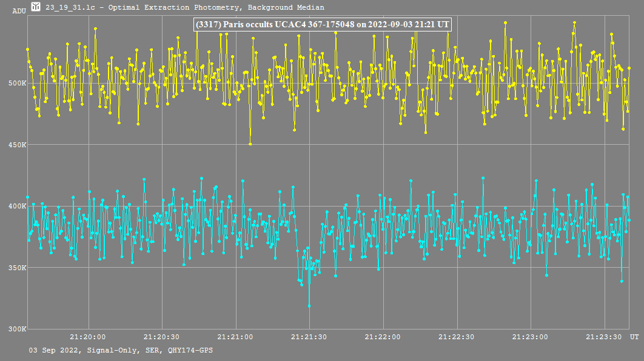Click the lowest cyan point in occultation dip

tap(309, 306)
